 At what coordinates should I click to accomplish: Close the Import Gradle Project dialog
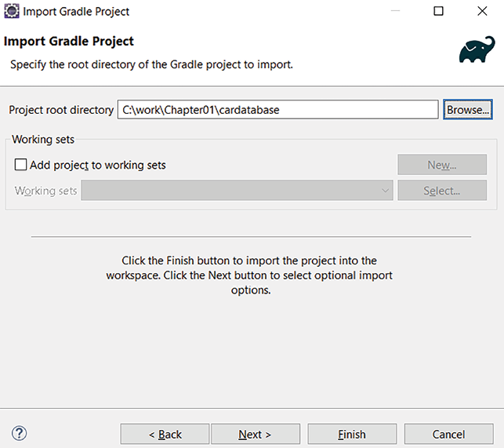click(x=481, y=12)
